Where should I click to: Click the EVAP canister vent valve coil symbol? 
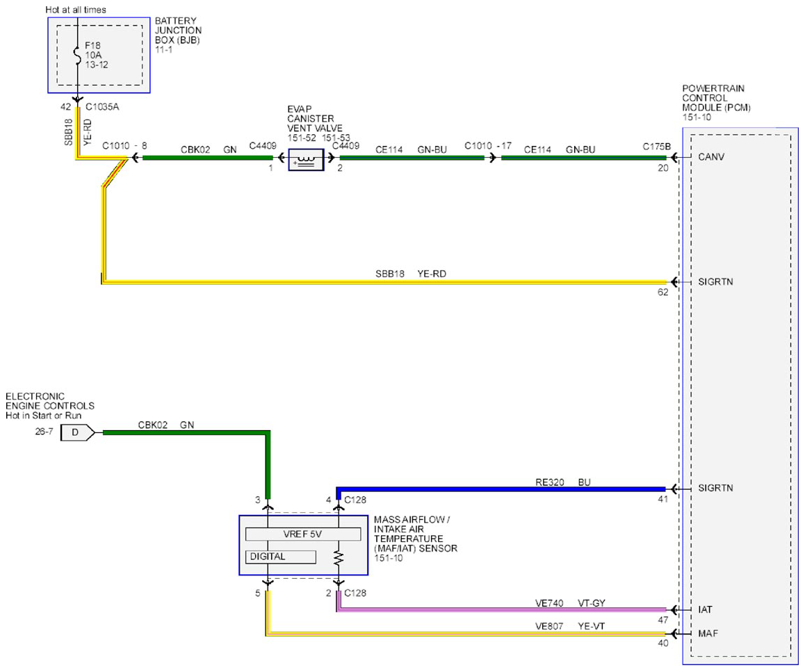(306, 160)
